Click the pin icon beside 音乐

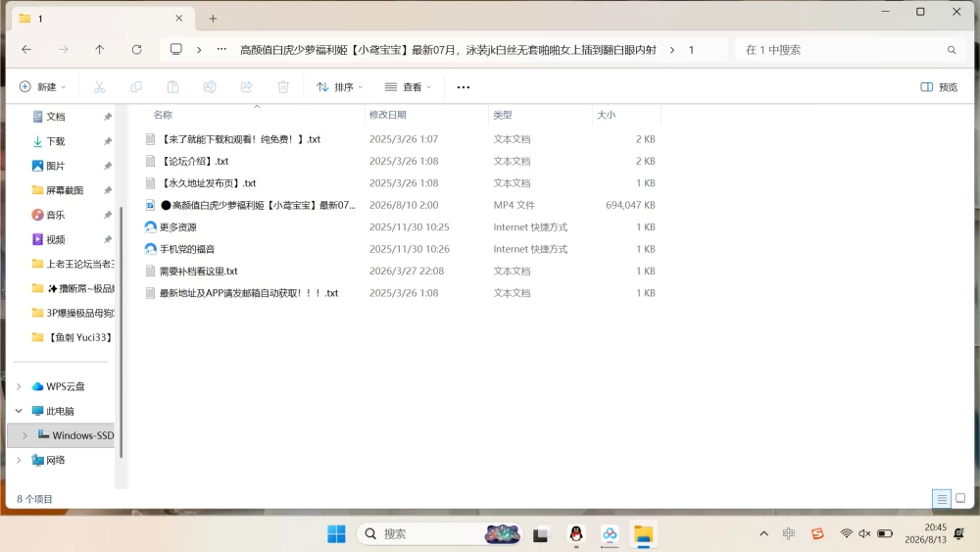[108, 215]
